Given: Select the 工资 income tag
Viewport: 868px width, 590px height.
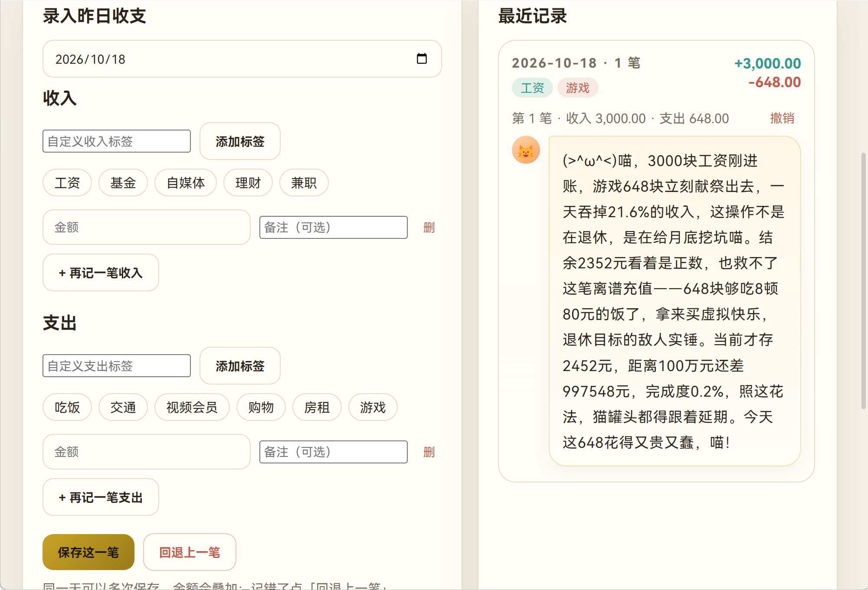Looking at the screenshot, I should tap(67, 183).
